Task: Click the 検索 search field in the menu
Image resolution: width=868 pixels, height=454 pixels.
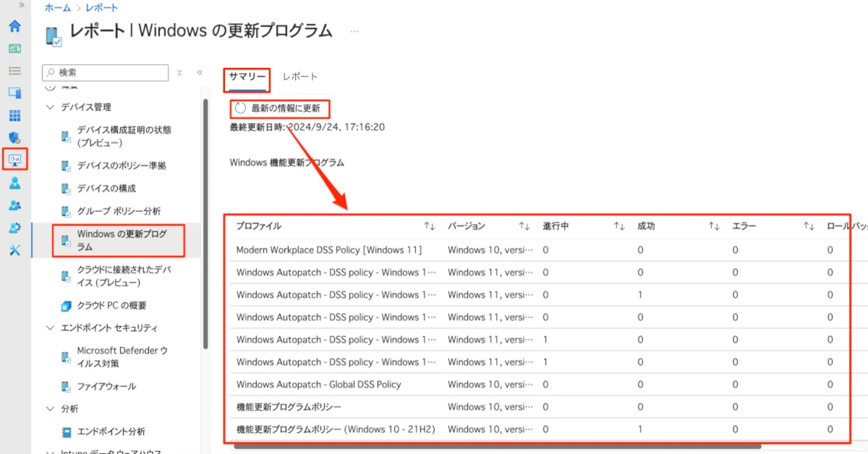Action: tap(106, 73)
